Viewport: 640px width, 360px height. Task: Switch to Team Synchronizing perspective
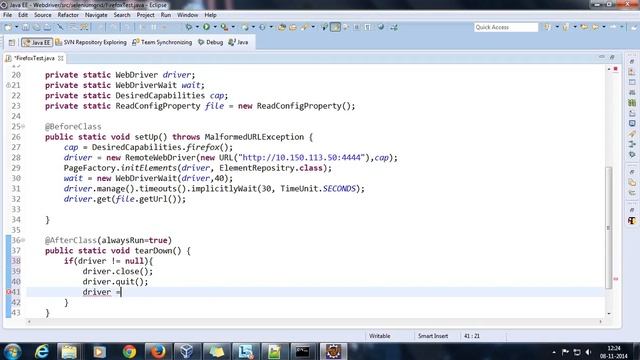[162, 42]
